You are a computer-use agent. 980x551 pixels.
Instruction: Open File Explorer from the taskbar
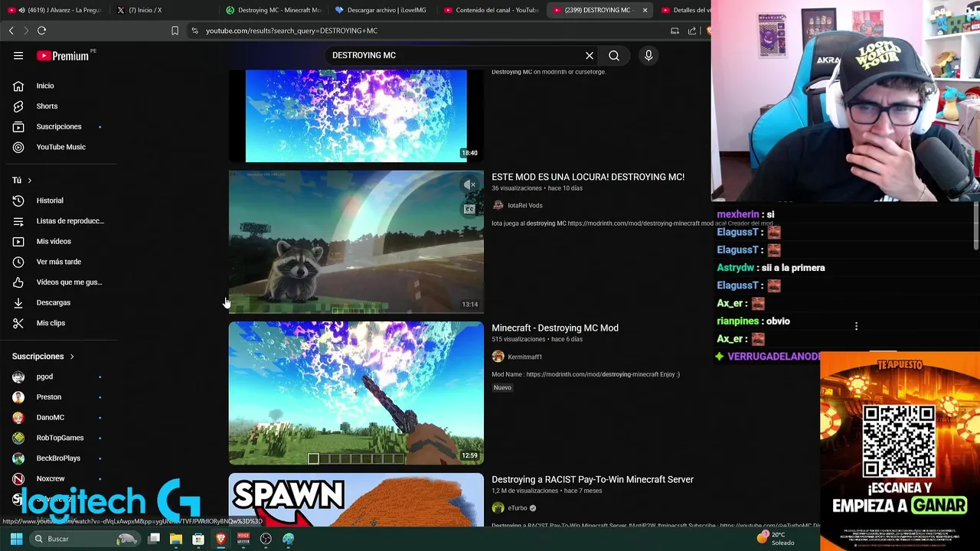[176, 539]
